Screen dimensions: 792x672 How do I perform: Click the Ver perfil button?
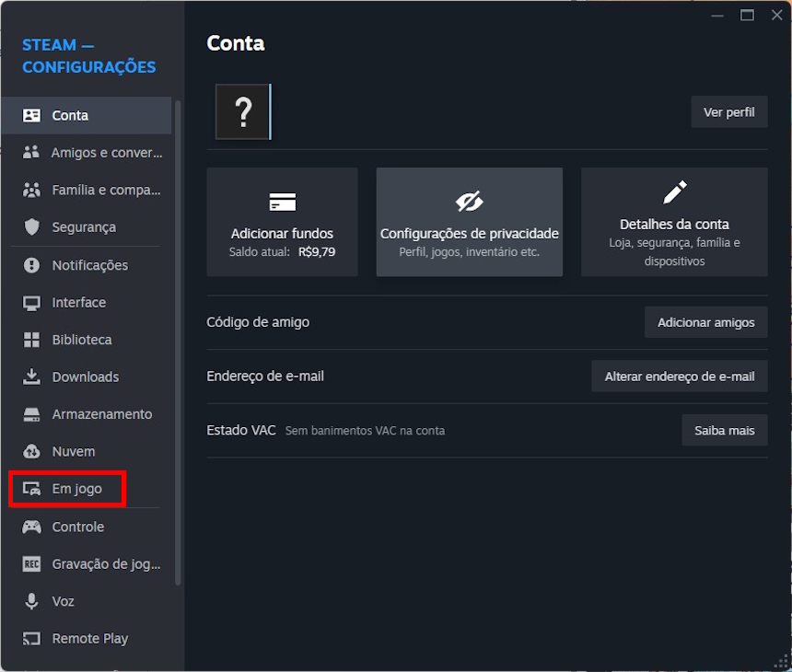pos(728,111)
